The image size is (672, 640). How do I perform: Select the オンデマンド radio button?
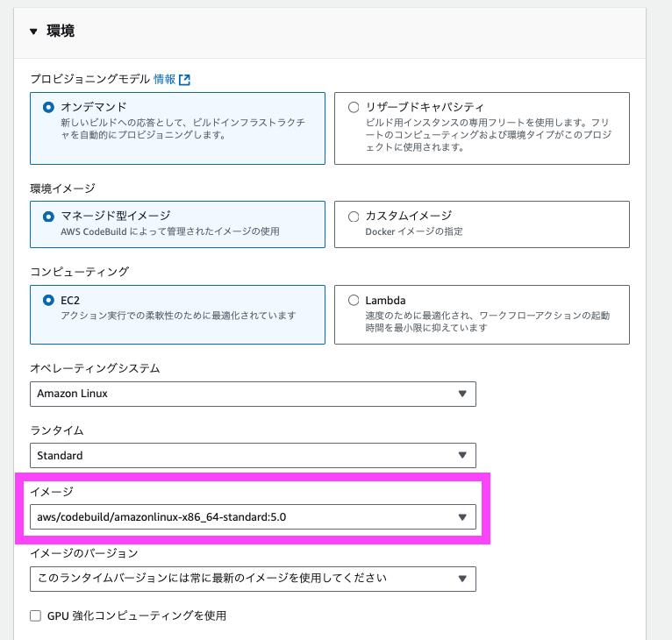pos(48,107)
